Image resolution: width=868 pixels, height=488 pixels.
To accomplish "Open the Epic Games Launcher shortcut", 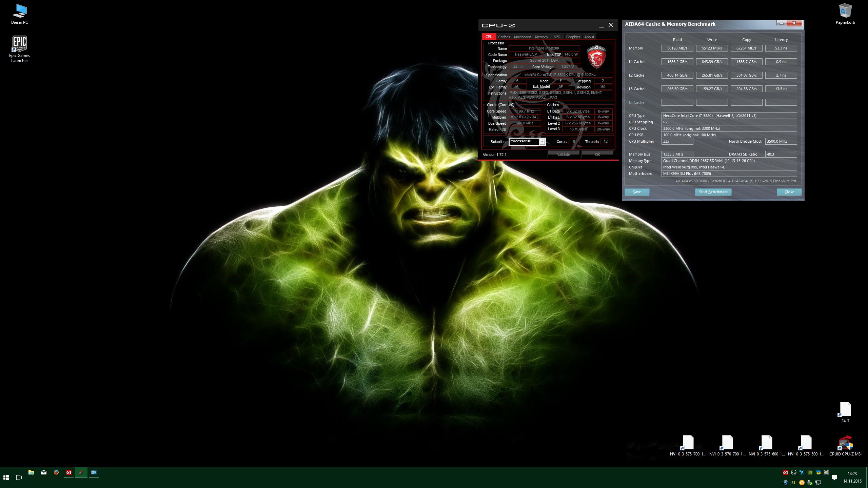I will (19, 49).
